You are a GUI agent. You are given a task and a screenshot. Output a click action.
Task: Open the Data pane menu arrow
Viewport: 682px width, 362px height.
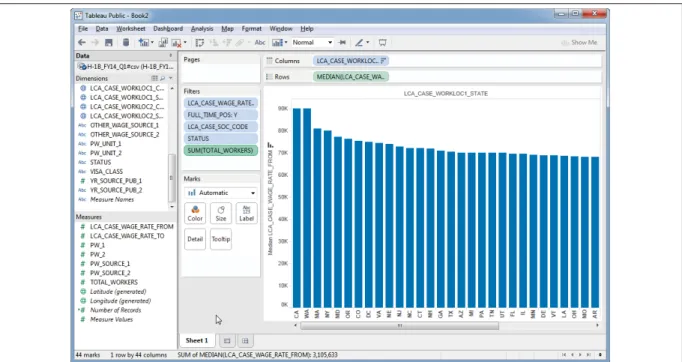tap(170, 56)
